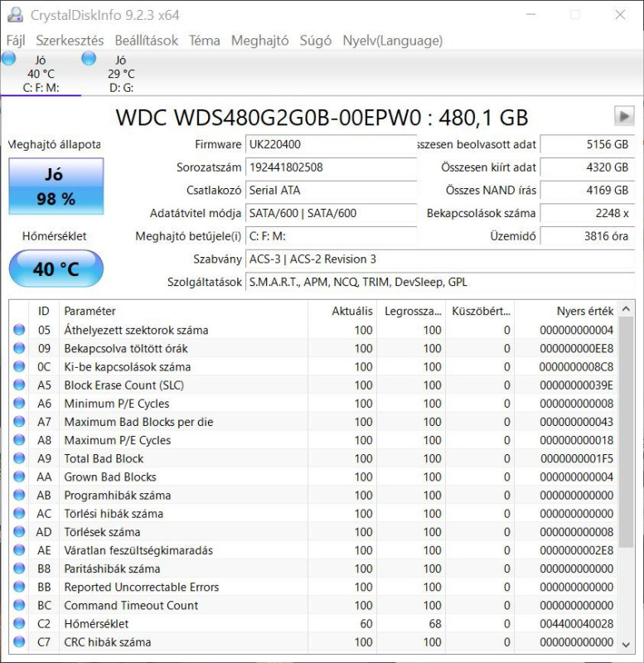Click the status icon of row AA

[x=19, y=477]
